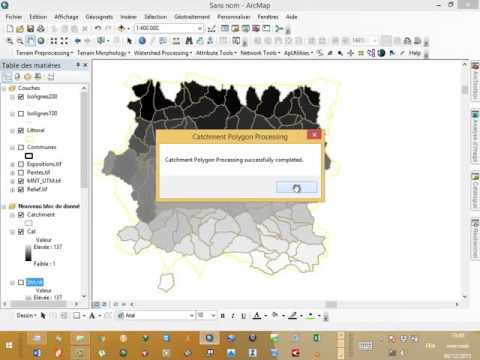Click the Fixed Zoom In arrows icon

pyautogui.click(x=54, y=41)
